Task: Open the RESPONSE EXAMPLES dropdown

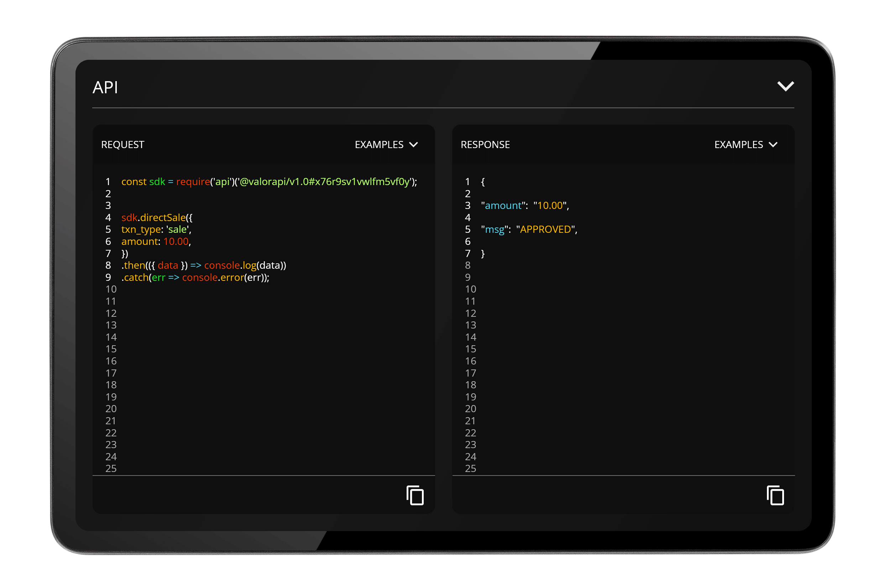Action: (746, 145)
